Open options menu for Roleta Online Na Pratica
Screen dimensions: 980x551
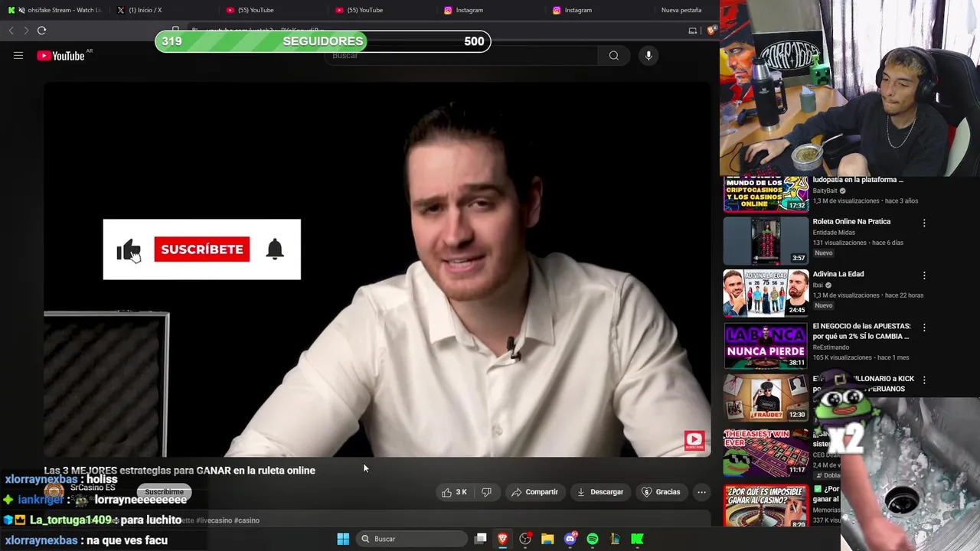click(x=924, y=223)
